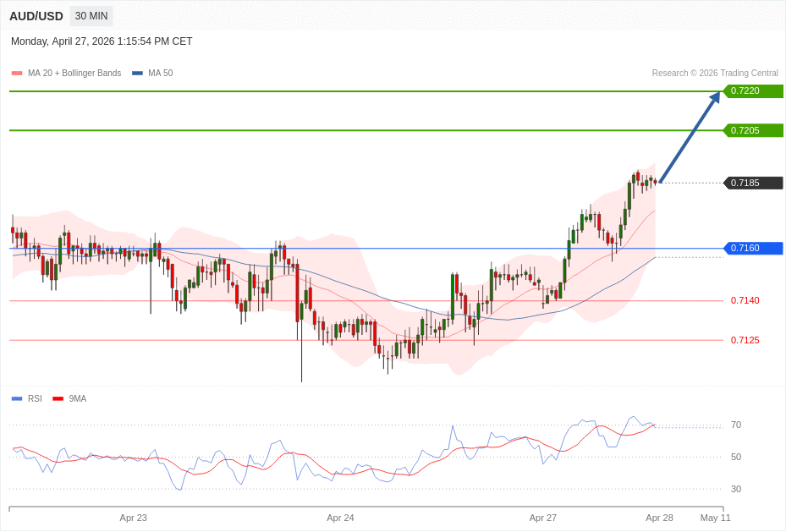Click the blue RSI legend marker
This screenshot has height=532, width=786.
(x=17, y=398)
